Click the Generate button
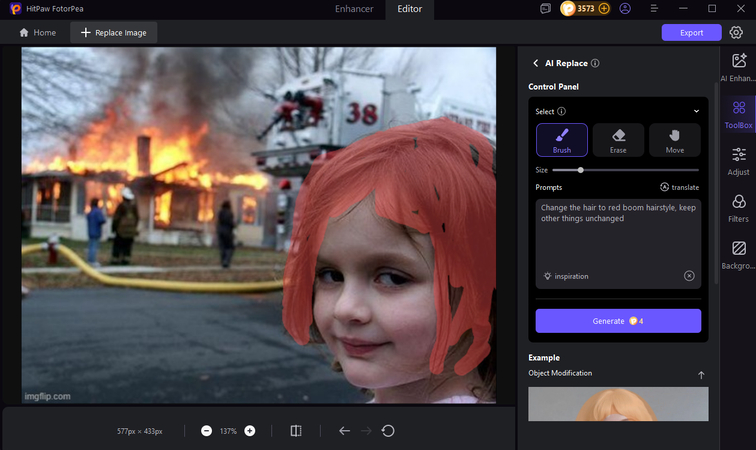 (618, 320)
